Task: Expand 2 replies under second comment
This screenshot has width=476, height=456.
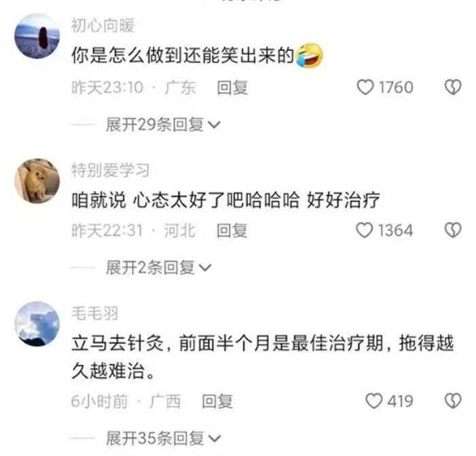Action: coord(158,268)
